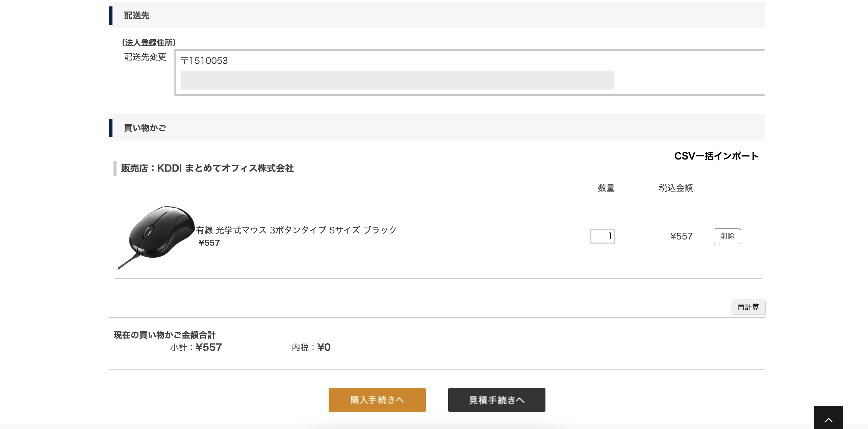Click the 配送先 section heading

coord(136,16)
